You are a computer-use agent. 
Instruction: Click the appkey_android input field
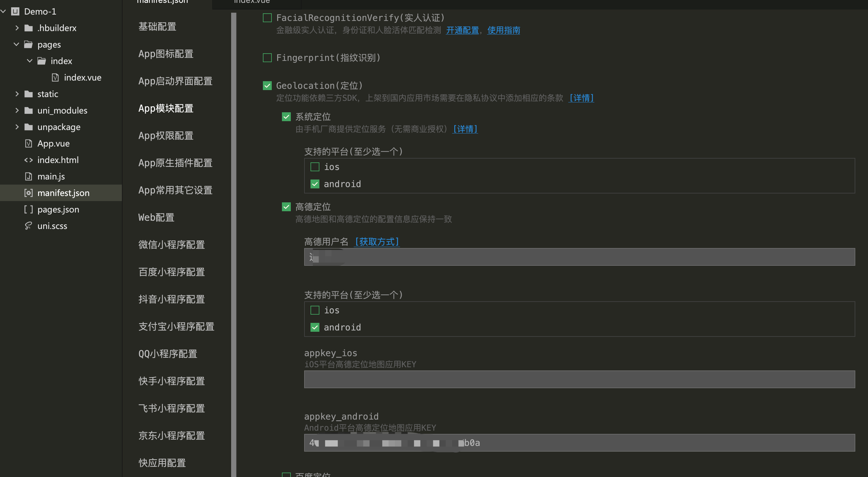click(579, 443)
